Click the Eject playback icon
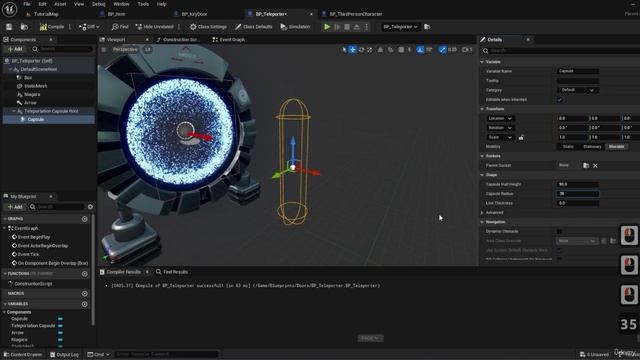 357,27
